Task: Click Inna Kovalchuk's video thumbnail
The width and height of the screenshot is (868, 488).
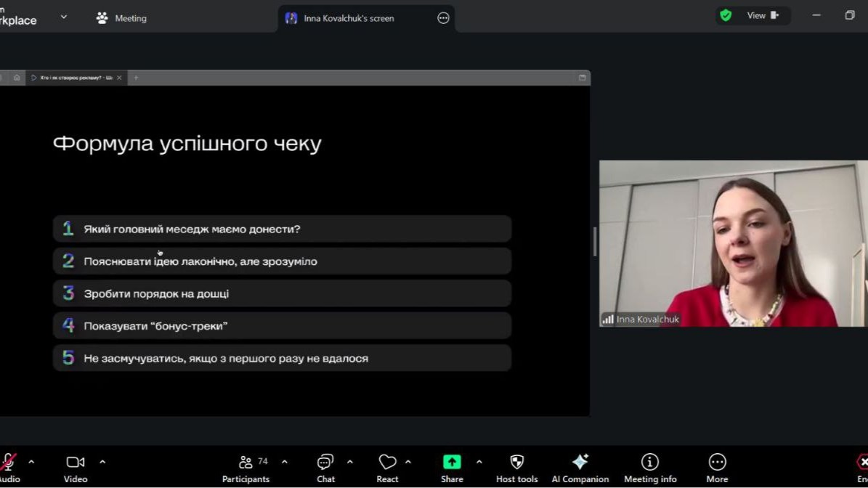Action: [x=733, y=243]
